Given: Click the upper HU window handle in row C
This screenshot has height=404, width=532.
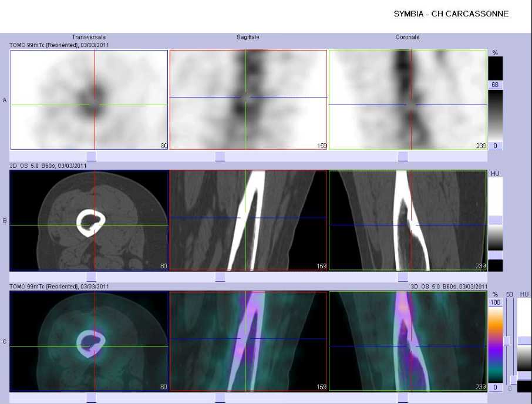Looking at the screenshot, I should click(524, 341).
